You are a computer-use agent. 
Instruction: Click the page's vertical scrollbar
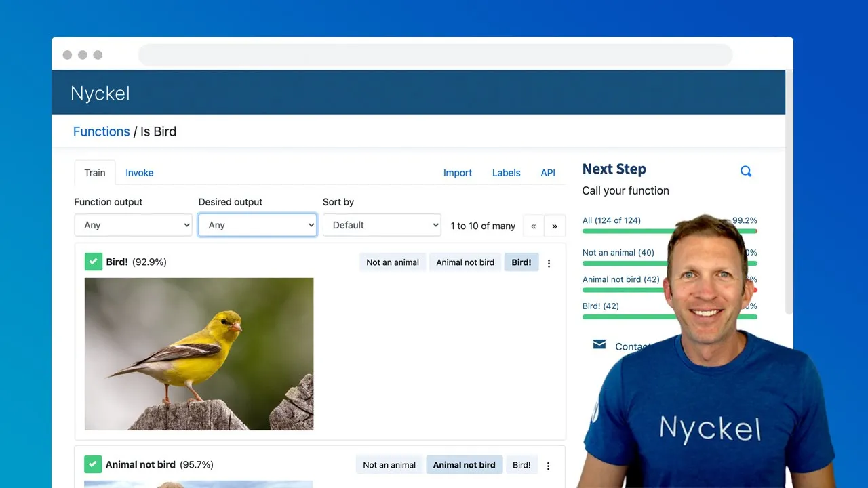coord(789,193)
